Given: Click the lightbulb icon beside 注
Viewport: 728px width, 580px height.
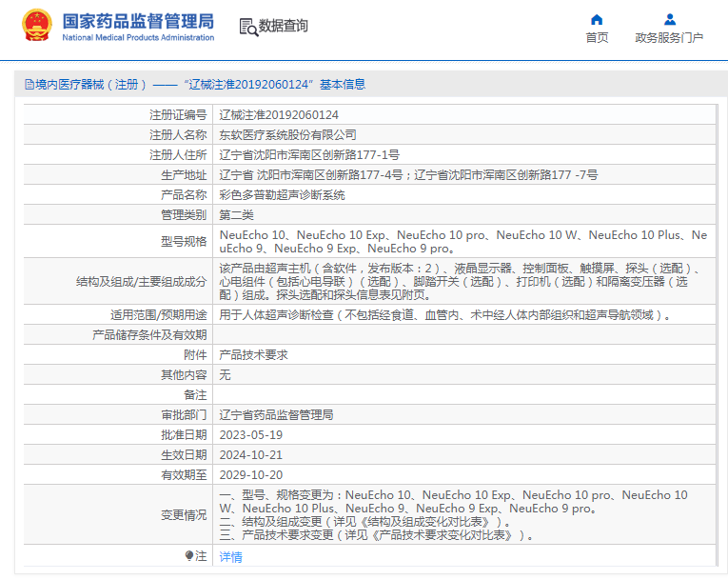Looking at the screenshot, I should point(189,555).
